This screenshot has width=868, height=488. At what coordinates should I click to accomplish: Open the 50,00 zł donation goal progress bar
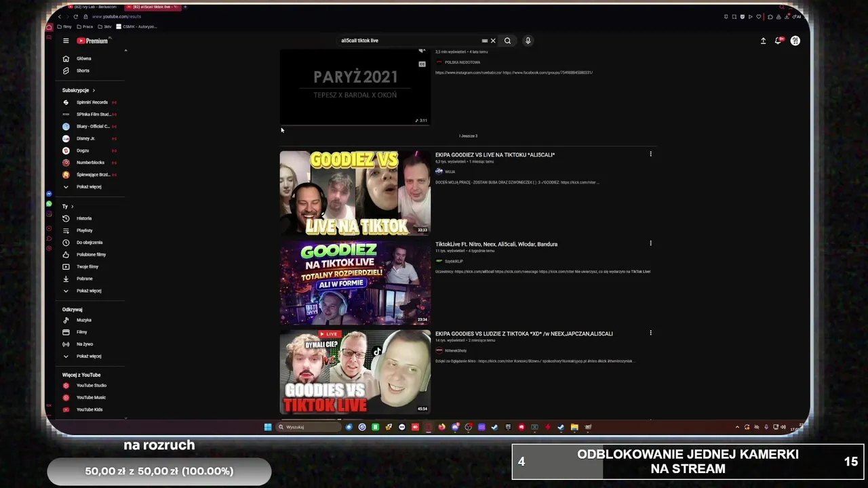click(159, 471)
